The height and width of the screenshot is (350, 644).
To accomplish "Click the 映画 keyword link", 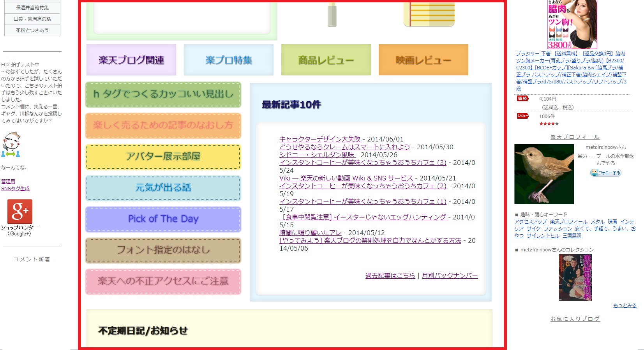I will pos(612,221).
